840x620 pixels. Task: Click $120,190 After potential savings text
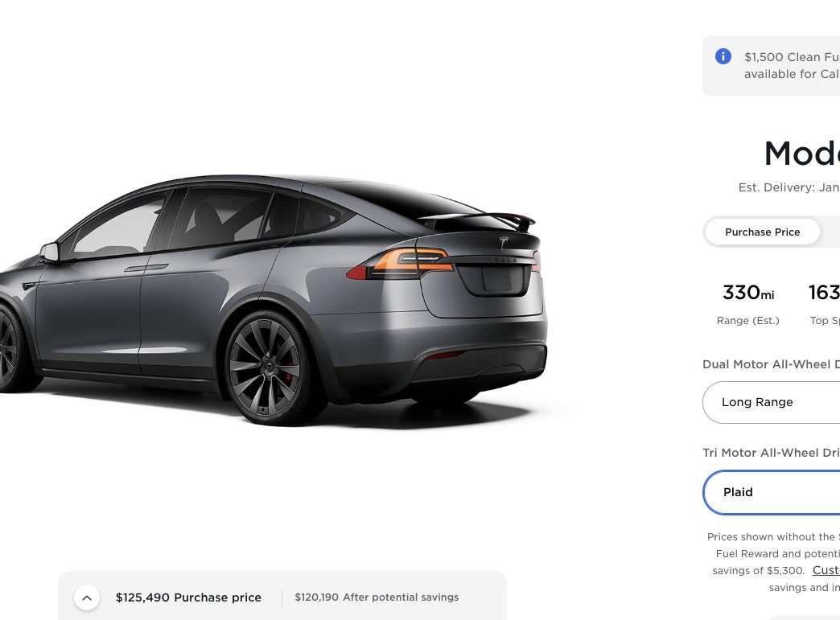[x=377, y=597]
